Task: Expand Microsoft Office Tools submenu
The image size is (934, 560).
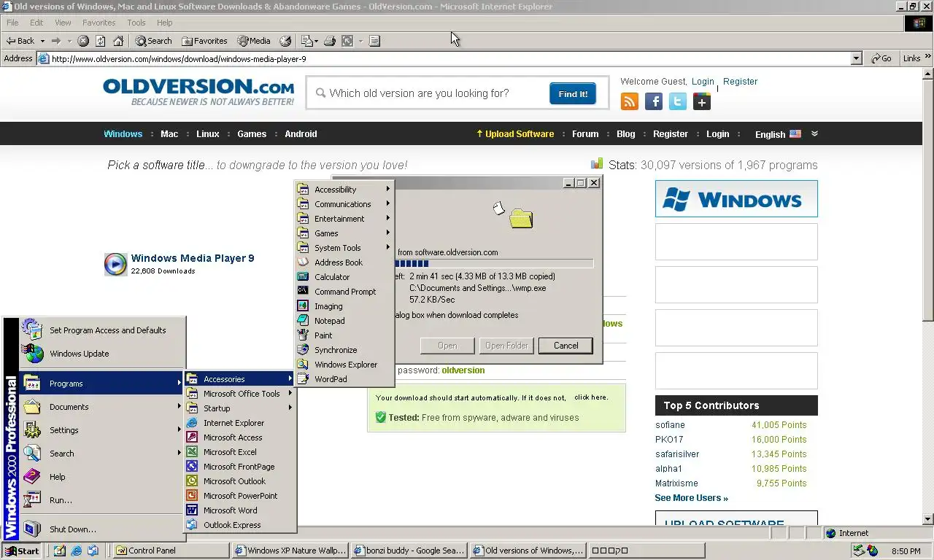Action: click(x=240, y=394)
